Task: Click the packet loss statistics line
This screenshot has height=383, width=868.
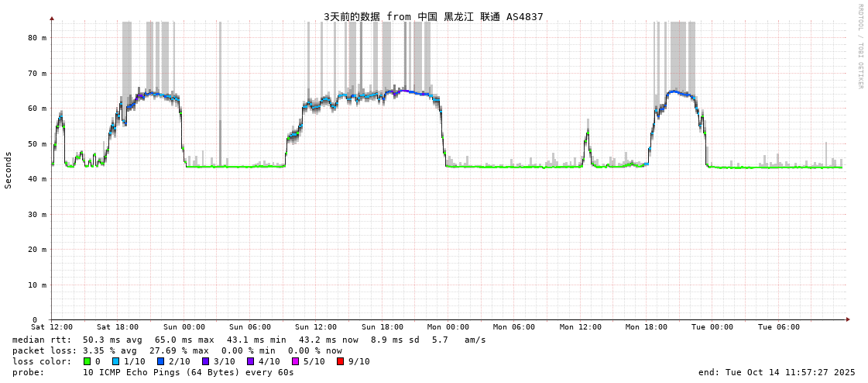Action: (x=177, y=350)
